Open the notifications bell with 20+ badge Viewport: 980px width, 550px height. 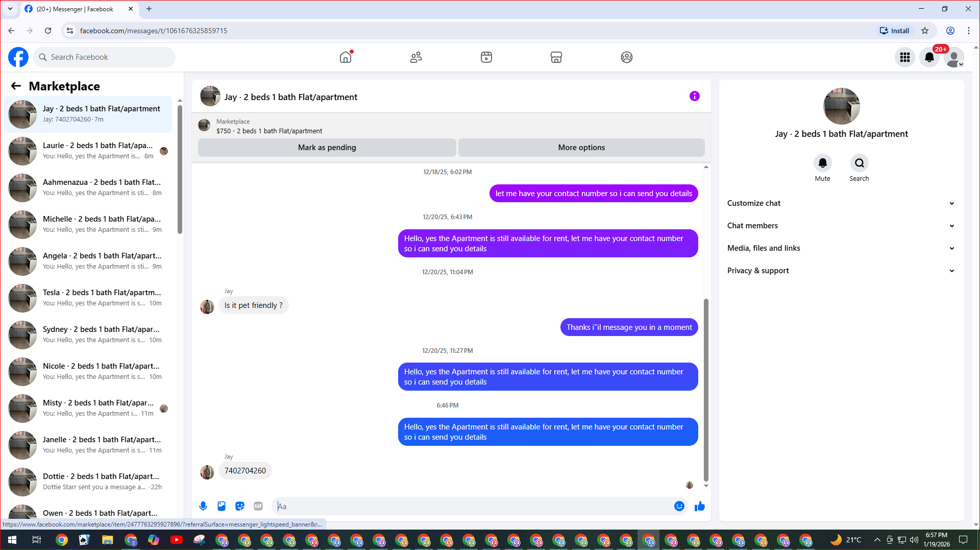point(929,57)
